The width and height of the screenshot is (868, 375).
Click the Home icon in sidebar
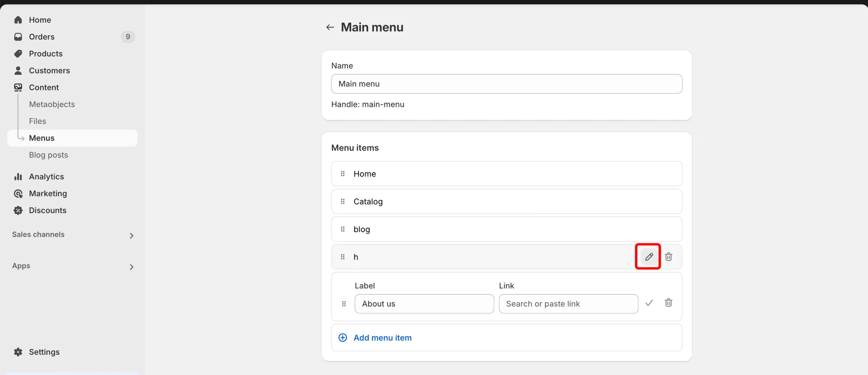point(18,20)
